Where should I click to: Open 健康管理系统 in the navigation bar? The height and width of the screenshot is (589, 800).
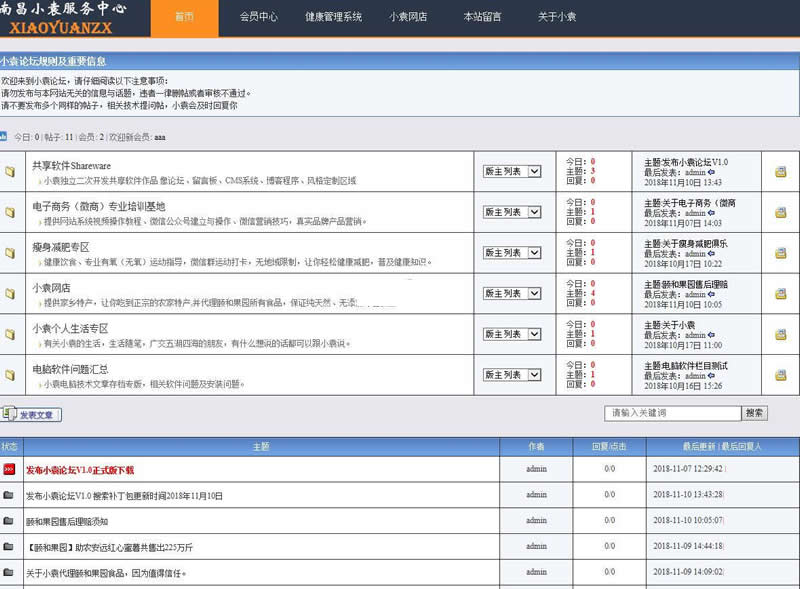point(333,17)
